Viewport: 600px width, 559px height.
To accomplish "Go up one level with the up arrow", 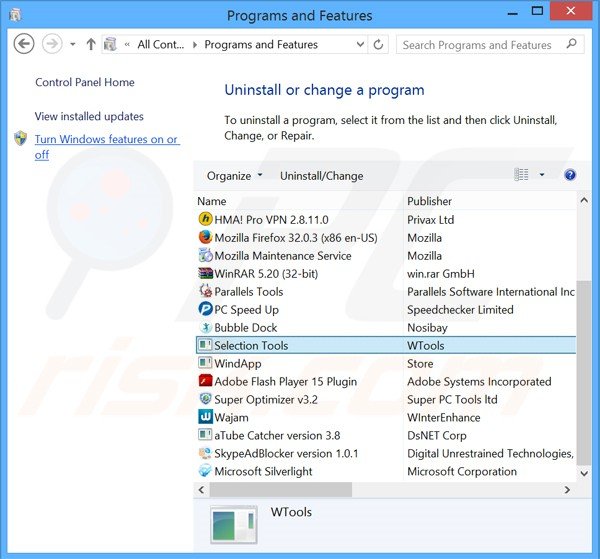I will pos(91,44).
